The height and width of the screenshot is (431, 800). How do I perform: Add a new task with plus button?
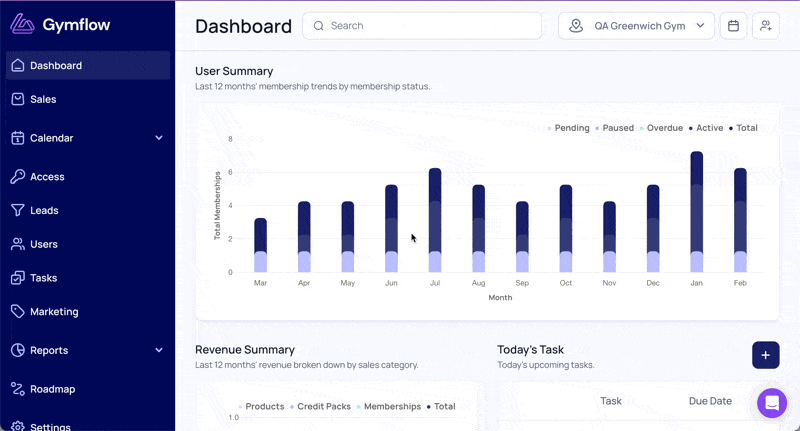click(x=765, y=355)
